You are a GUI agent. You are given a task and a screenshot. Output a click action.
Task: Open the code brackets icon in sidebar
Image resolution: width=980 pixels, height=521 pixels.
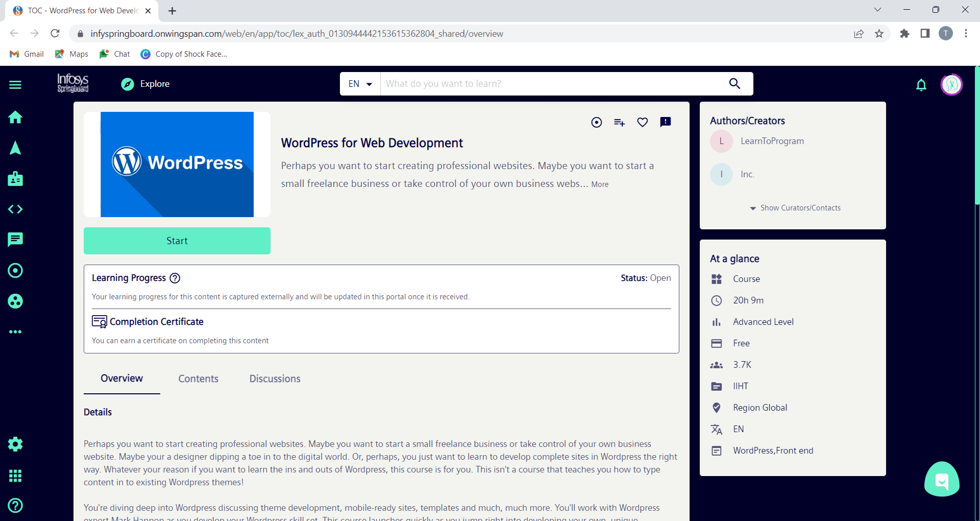15,209
